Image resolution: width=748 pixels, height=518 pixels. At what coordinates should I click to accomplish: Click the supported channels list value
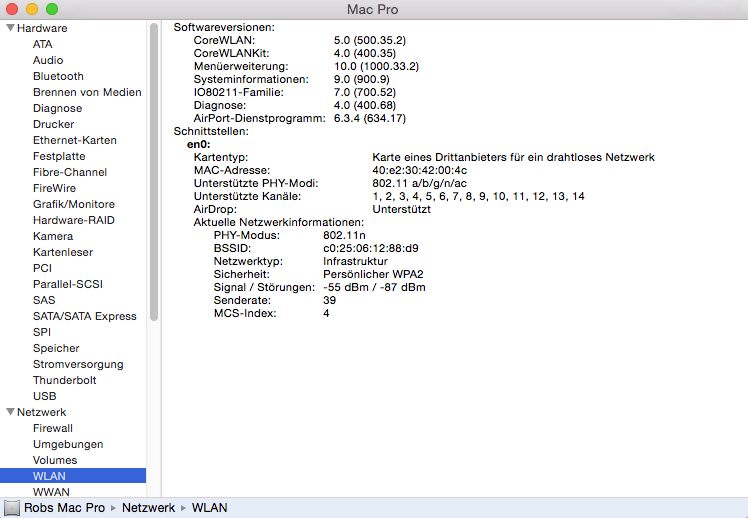click(478, 196)
